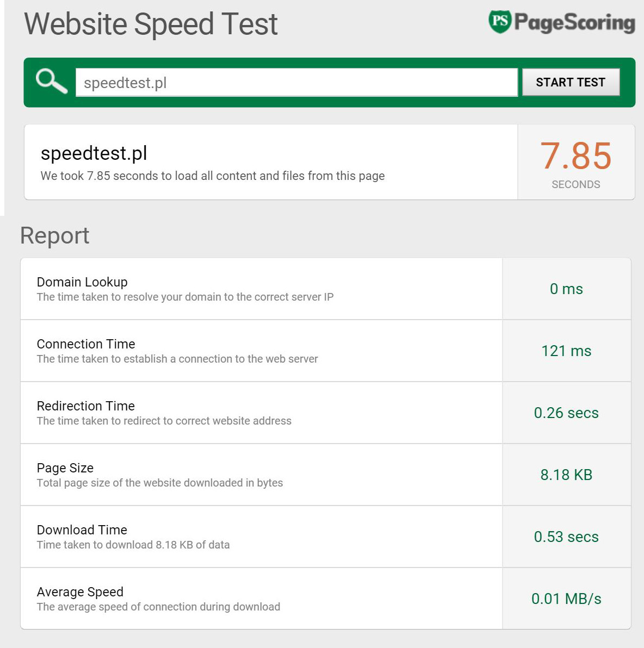Select the Page Size row
The height and width of the screenshot is (648, 644).
(x=326, y=475)
